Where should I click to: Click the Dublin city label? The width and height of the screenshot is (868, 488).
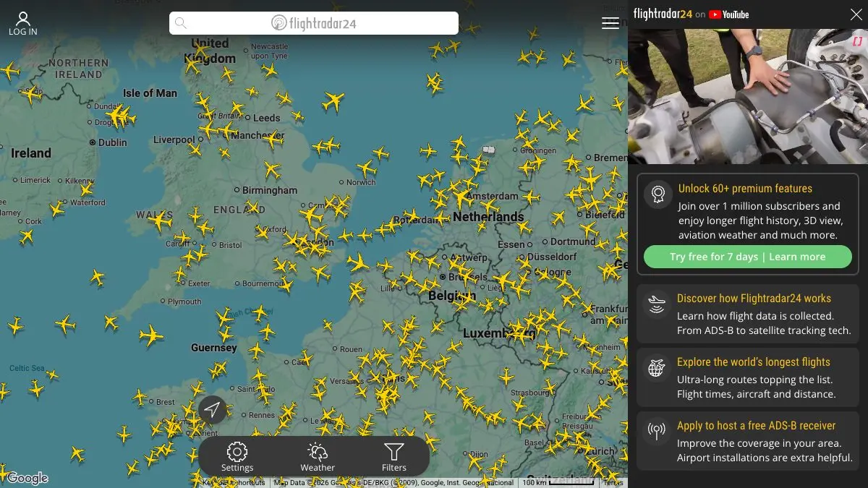point(112,142)
